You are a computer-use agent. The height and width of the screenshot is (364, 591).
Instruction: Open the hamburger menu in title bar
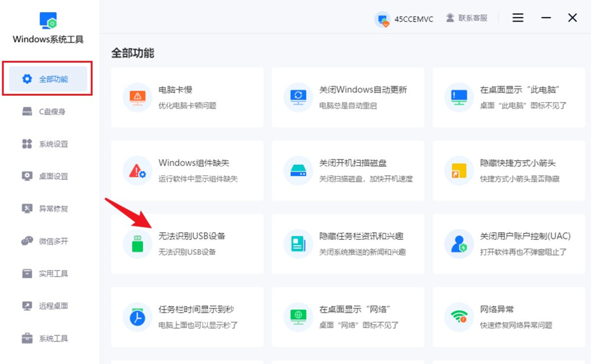(518, 18)
